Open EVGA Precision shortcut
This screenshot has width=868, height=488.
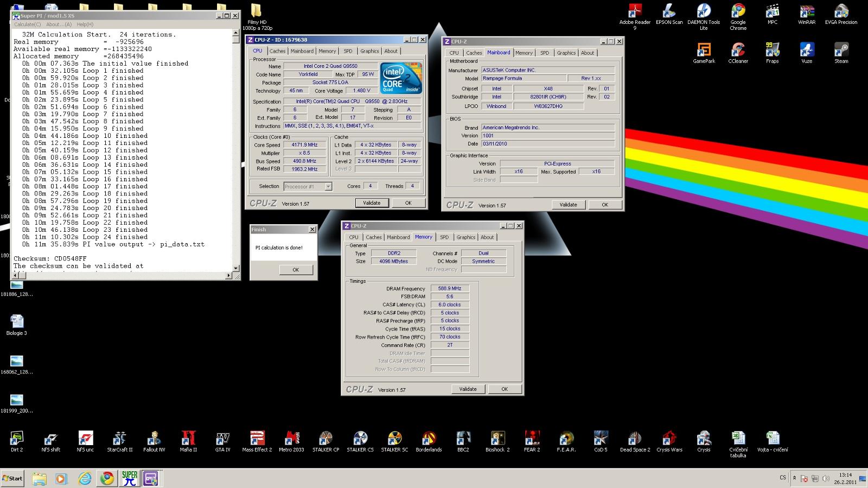point(841,14)
